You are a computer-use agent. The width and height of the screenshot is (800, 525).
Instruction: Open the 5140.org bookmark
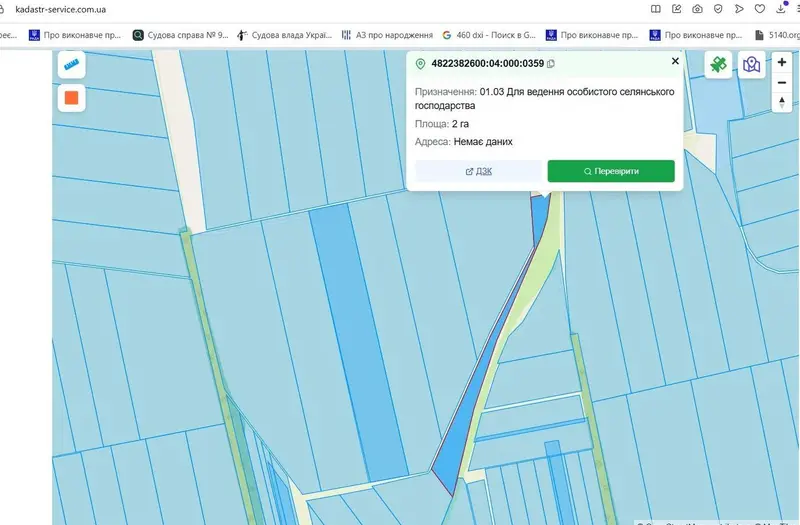pyautogui.click(x=777, y=35)
